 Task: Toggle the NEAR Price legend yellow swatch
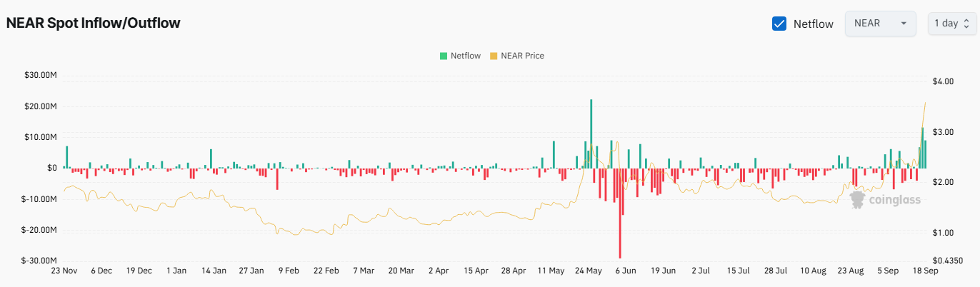[x=494, y=56]
